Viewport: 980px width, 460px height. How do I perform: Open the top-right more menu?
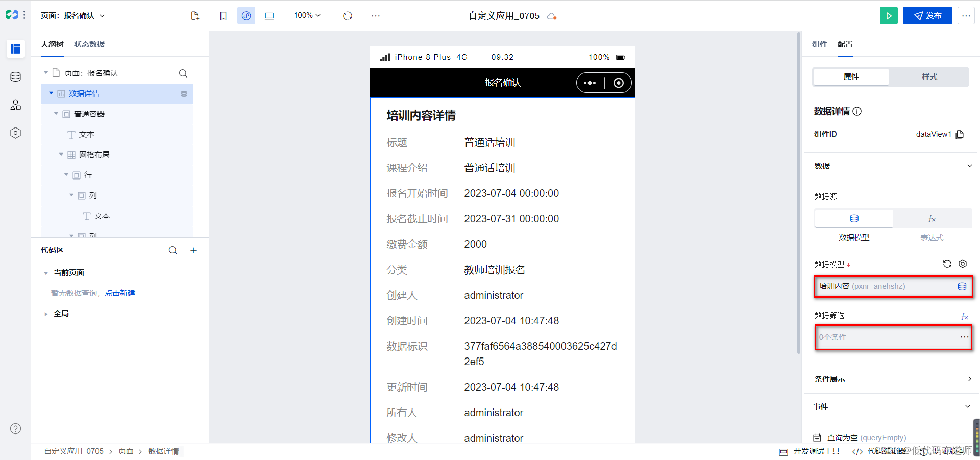tap(966, 16)
